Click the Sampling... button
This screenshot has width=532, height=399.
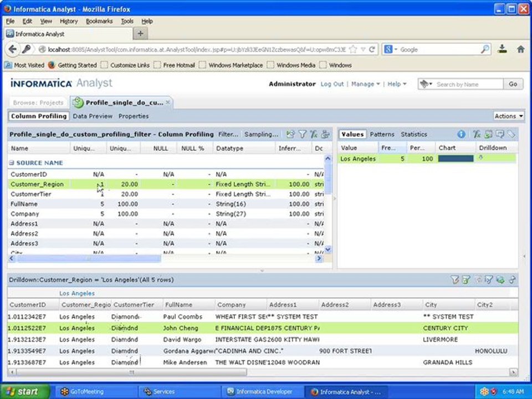[x=261, y=134]
